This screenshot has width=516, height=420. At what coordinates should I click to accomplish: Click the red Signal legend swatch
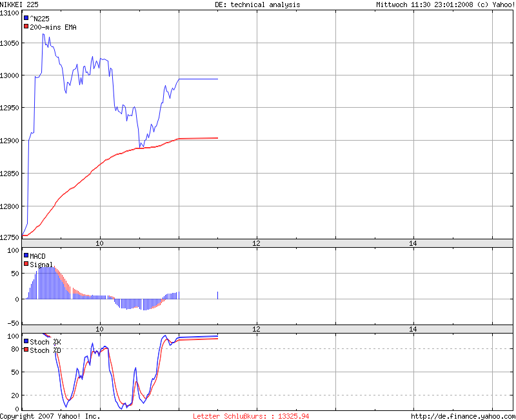click(26, 264)
